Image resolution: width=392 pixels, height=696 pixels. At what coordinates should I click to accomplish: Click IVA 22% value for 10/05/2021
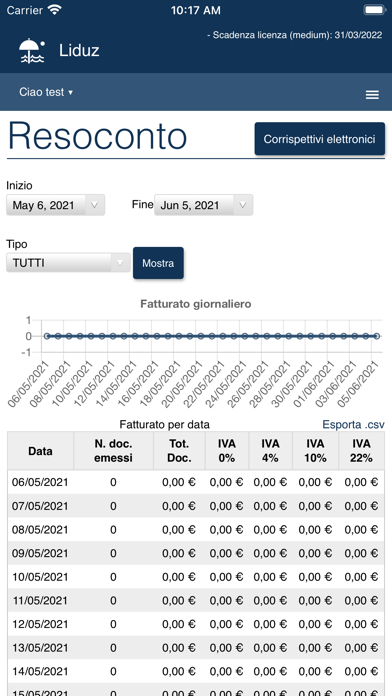coord(361,577)
